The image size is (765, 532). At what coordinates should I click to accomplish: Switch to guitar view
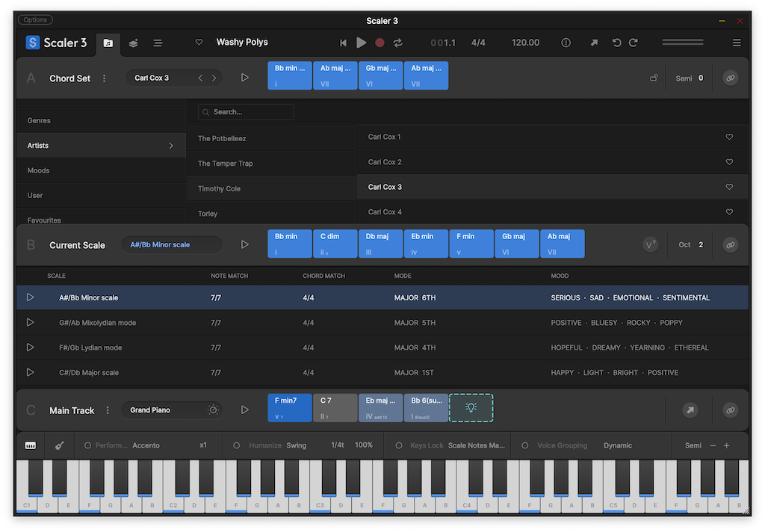(x=59, y=445)
